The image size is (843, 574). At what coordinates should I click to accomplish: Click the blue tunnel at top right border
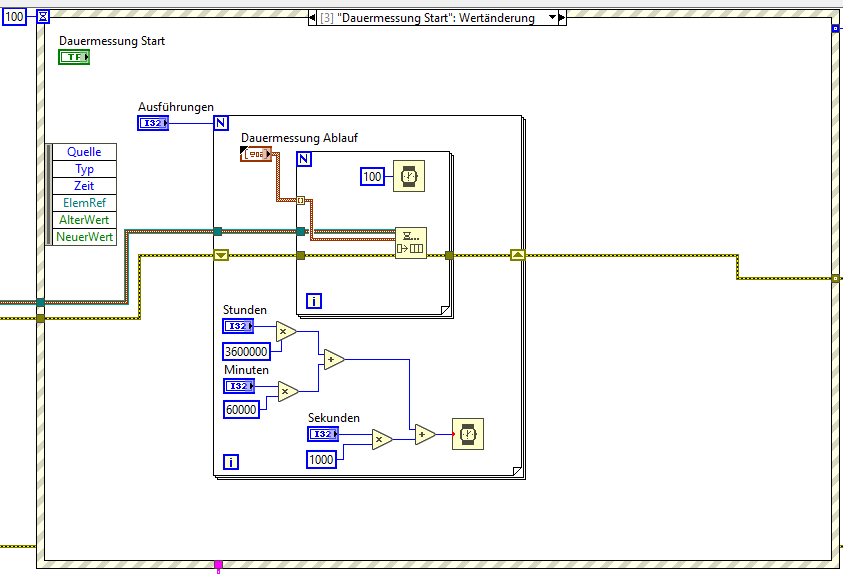click(835, 28)
